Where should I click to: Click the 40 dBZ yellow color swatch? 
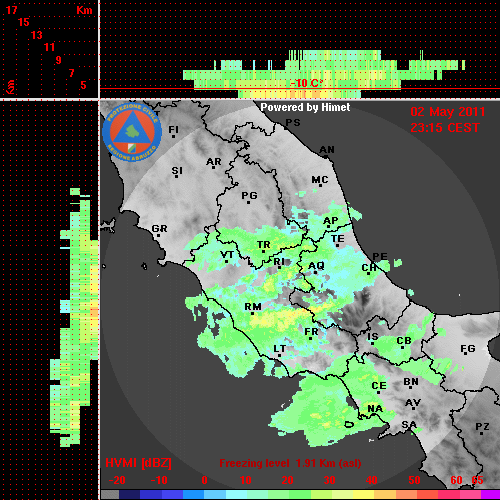click(x=363, y=494)
